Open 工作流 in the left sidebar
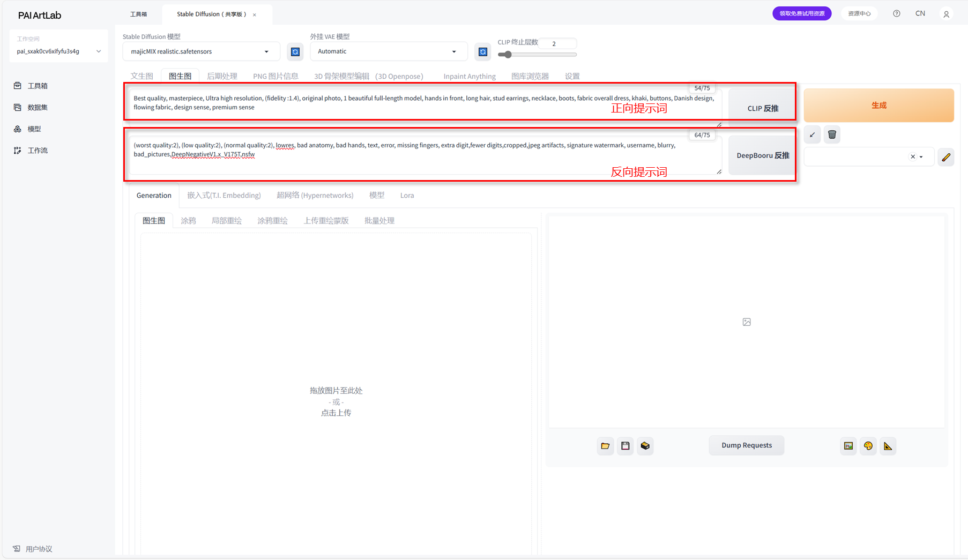The width and height of the screenshot is (968, 560). coord(31,151)
